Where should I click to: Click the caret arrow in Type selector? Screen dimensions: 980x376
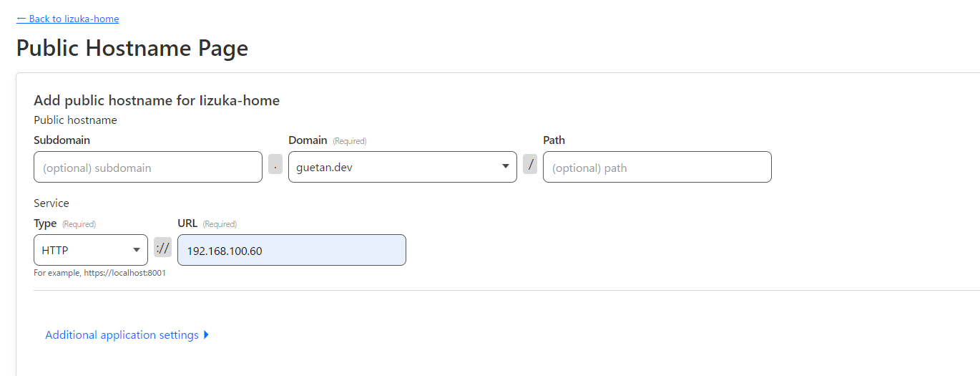(x=137, y=250)
